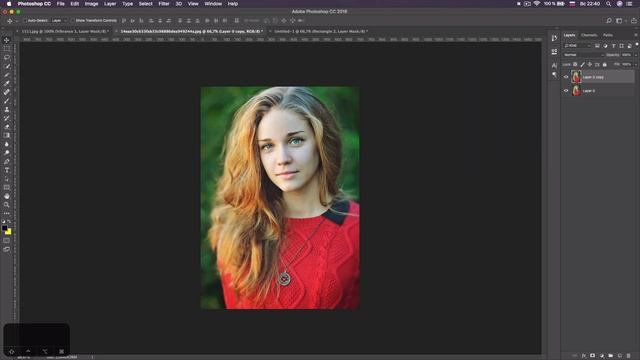Enable Show Transform Controls checkbox
Screen dimensions: 640x360
coord(72,20)
